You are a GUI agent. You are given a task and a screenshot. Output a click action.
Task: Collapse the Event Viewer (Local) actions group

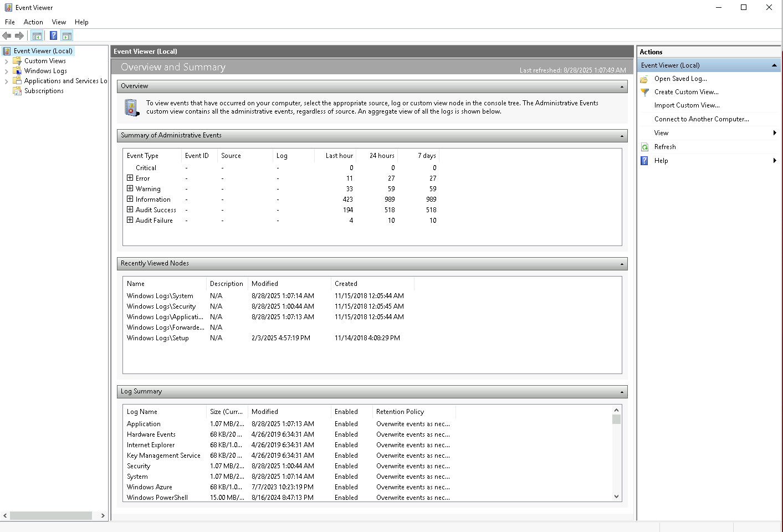pyautogui.click(x=774, y=65)
